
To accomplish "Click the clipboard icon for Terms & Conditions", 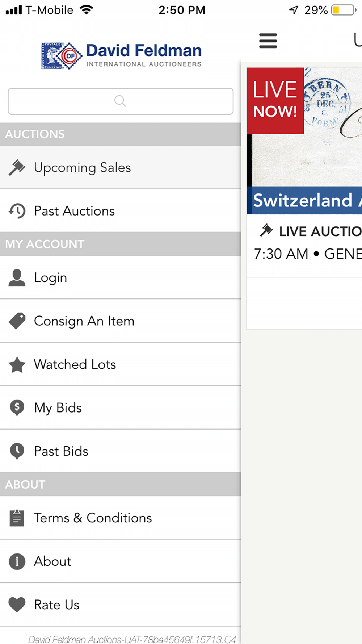I will (x=17, y=518).
